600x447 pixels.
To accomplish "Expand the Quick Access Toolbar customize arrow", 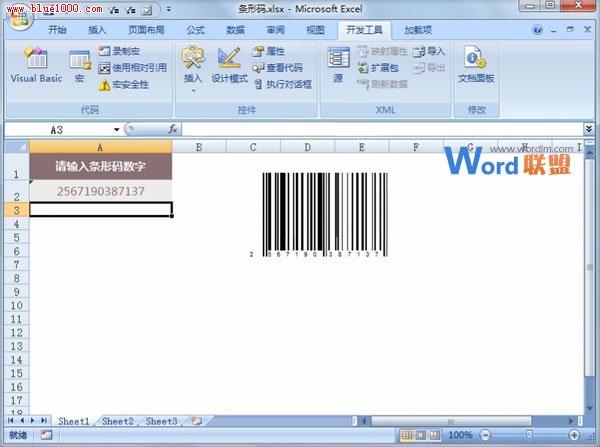I will [x=169, y=9].
